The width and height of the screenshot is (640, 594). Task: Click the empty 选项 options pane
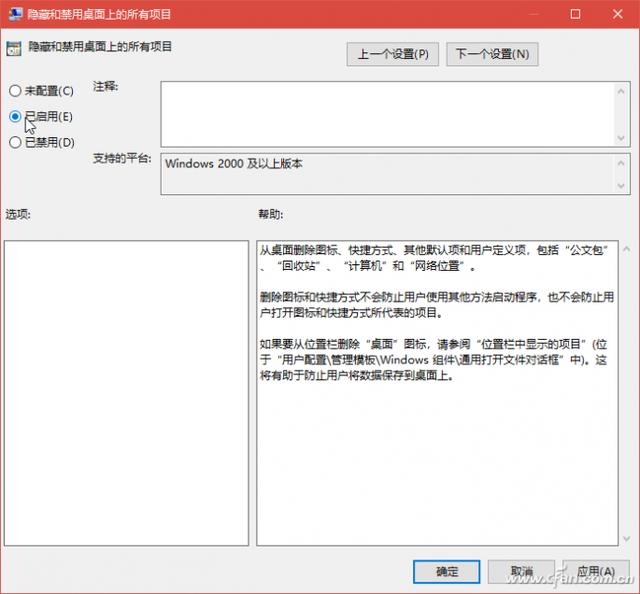126,393
